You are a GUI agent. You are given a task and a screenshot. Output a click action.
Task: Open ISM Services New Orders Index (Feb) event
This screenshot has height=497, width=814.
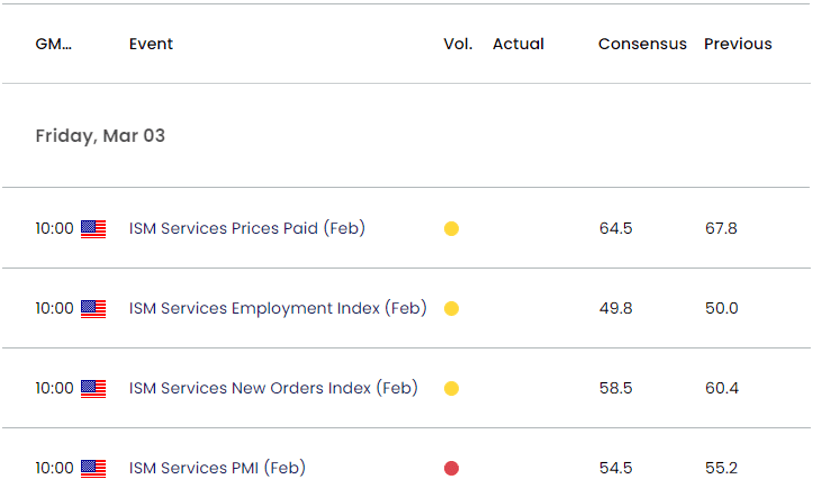tap(273, 388)
